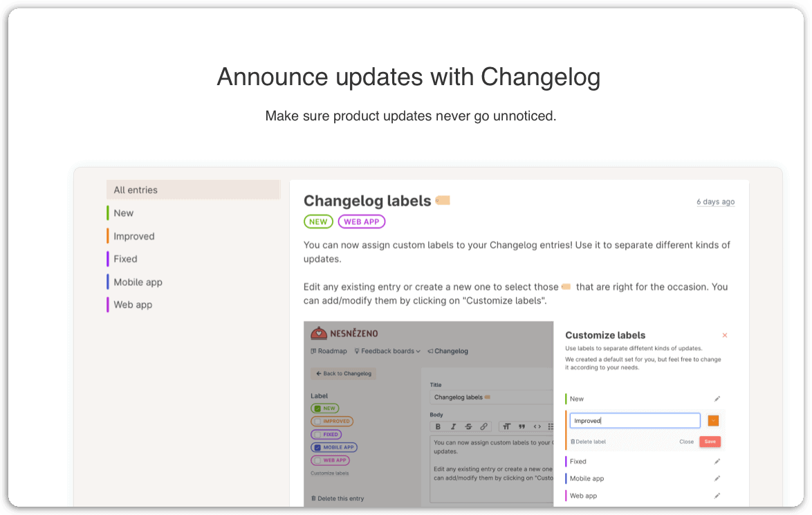Expand the Feedback boards dropdown
This screenshot has width=812, height=515.
387,351
